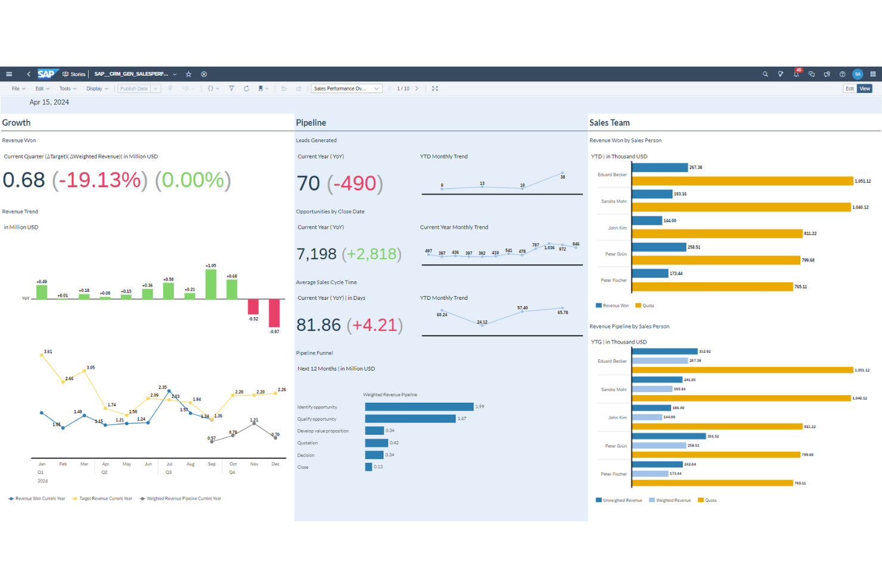Advance to the next page with the forward arrow
Screen dimensions: 882x588
417,88
